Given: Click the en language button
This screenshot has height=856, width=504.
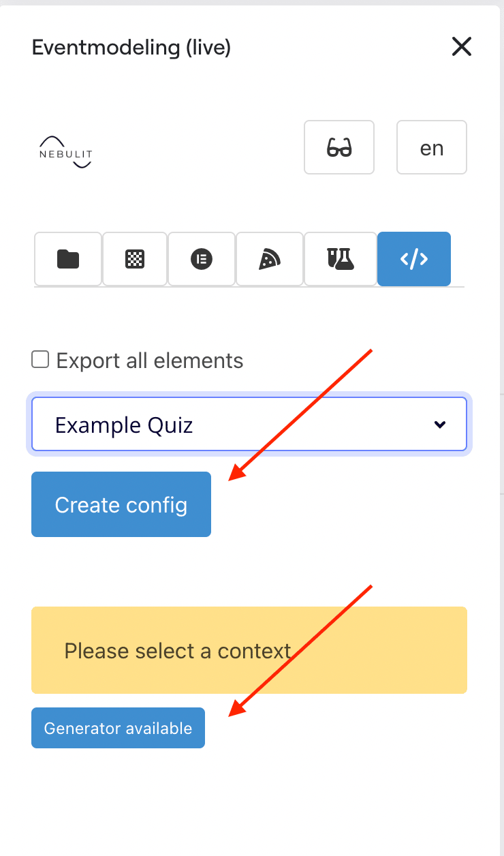Looking at the screenshot, I should (431, 147).
